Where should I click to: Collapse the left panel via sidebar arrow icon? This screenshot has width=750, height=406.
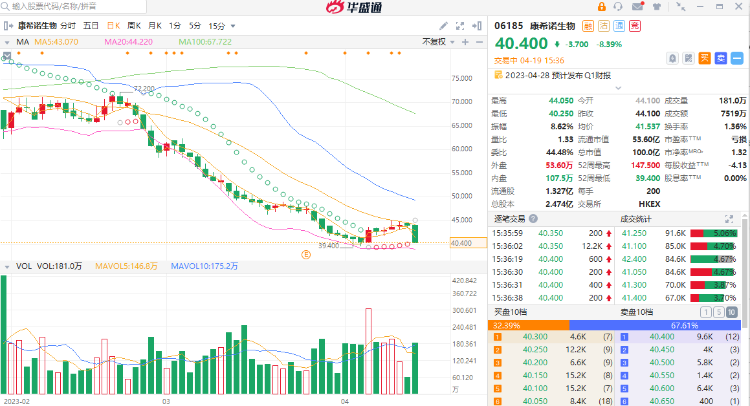8,26
